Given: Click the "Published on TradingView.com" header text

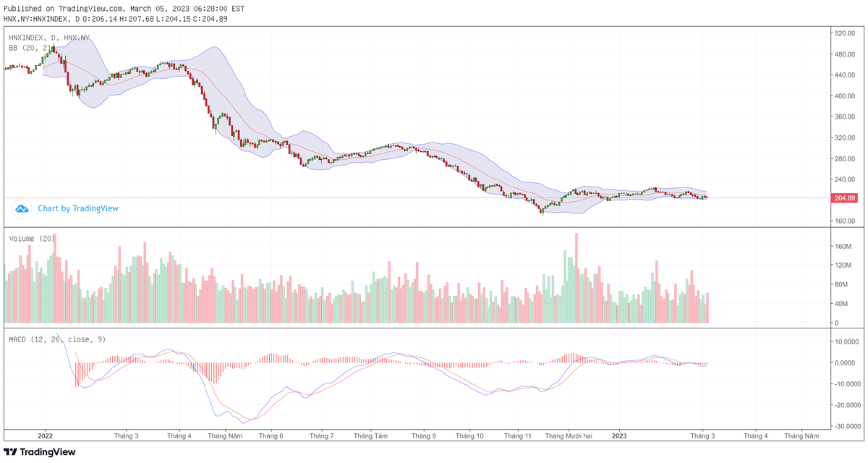Looking at the screenshot, I should [x=61, y=9].
